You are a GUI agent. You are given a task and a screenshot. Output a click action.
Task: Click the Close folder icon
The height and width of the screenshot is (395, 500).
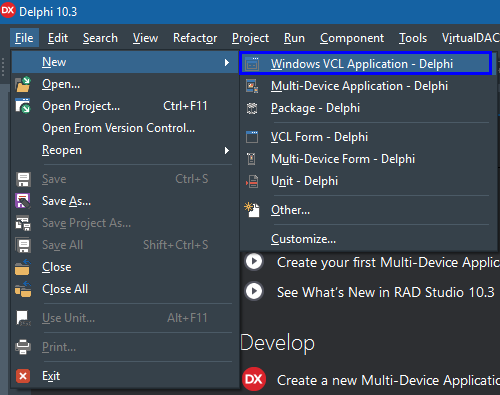tap(23, 267)
